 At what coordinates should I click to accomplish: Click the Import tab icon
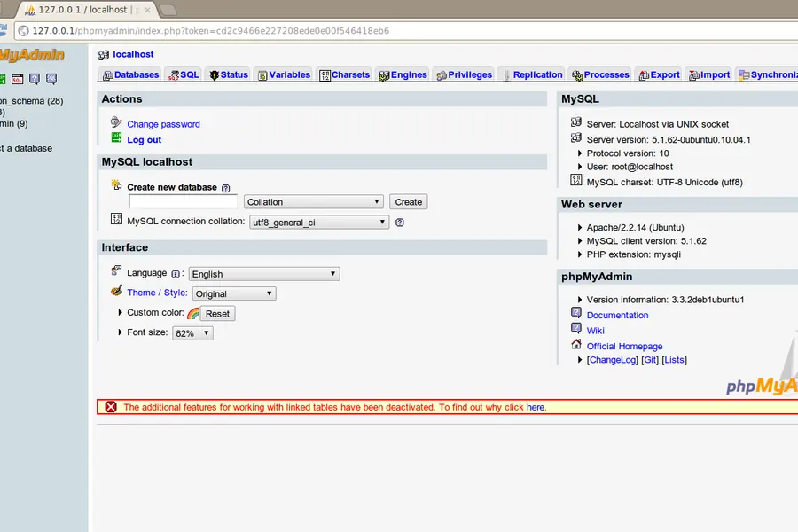694,75
